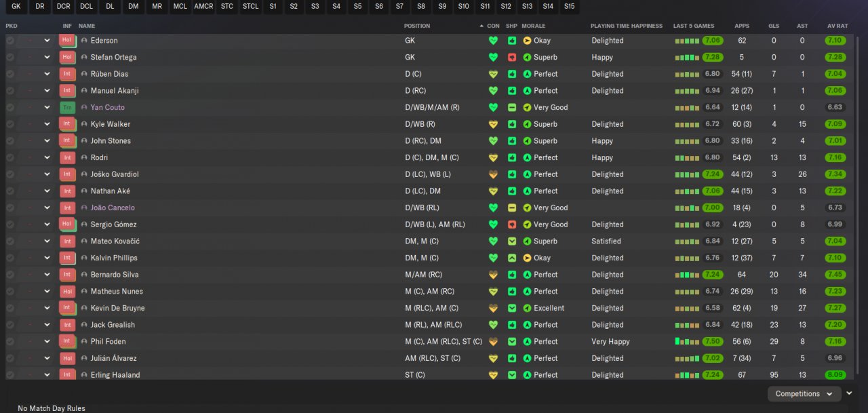Click João Cancelo's Very Good morale icon
The width and height of the screenshot is (868, 413).
pyautogui.click(x=527, y=208)
